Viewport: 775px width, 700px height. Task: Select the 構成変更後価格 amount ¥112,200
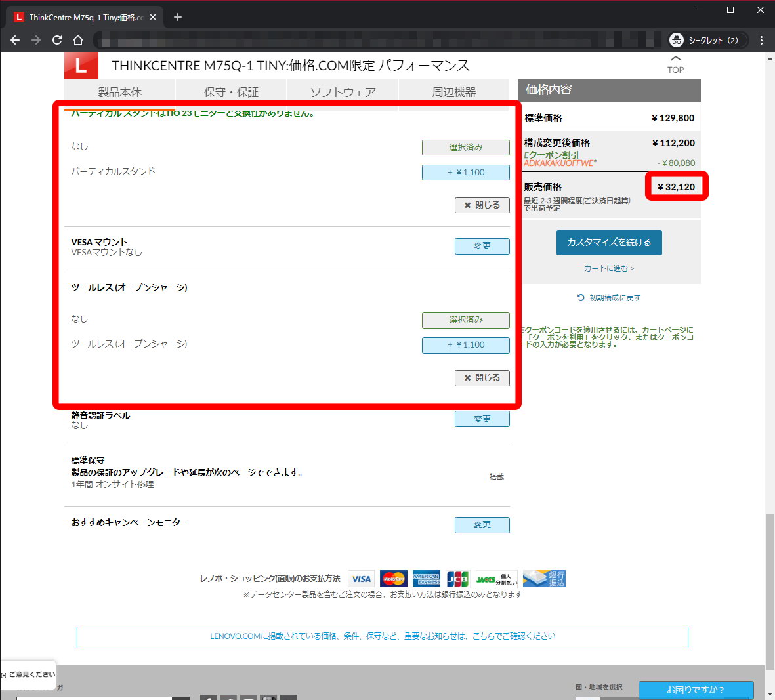673,143
